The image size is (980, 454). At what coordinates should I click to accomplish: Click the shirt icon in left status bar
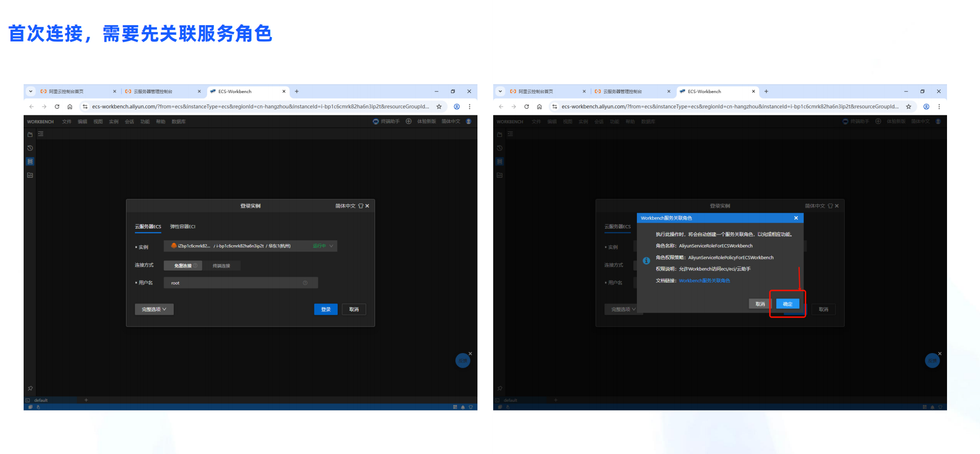pos(471,407)
